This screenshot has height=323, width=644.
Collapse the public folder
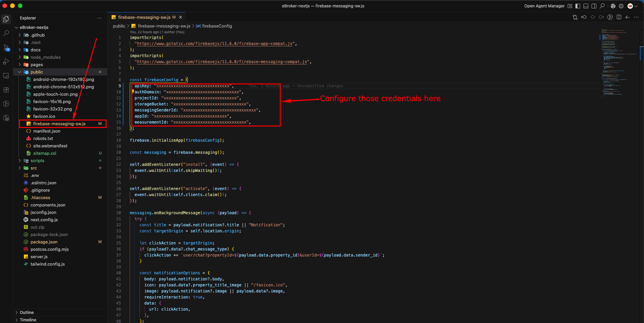(x=19, y=72)
